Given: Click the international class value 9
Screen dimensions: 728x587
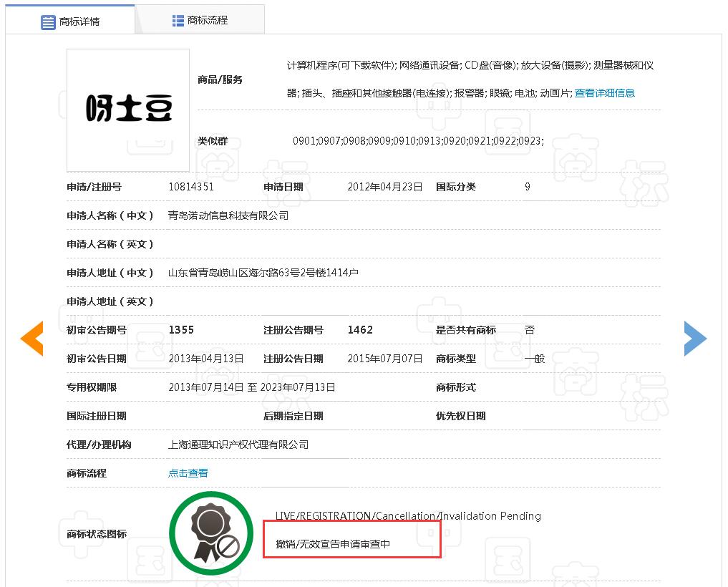Looking at the screenshot, I should [x=528, y=187].
